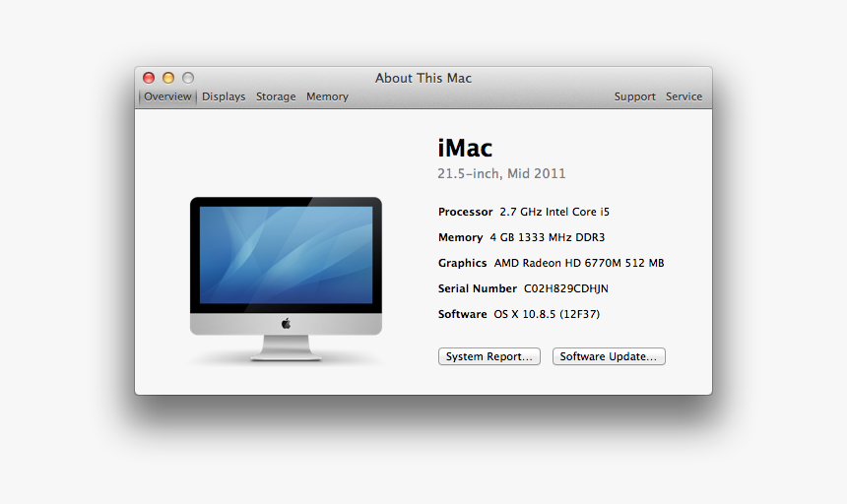
Task: Open the Support section
Action: [x=634, y=96]
